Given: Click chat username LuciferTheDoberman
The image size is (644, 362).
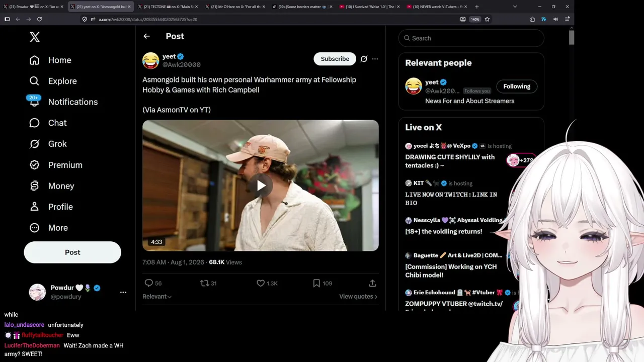Looking at the screenshot, I should 32,345.
